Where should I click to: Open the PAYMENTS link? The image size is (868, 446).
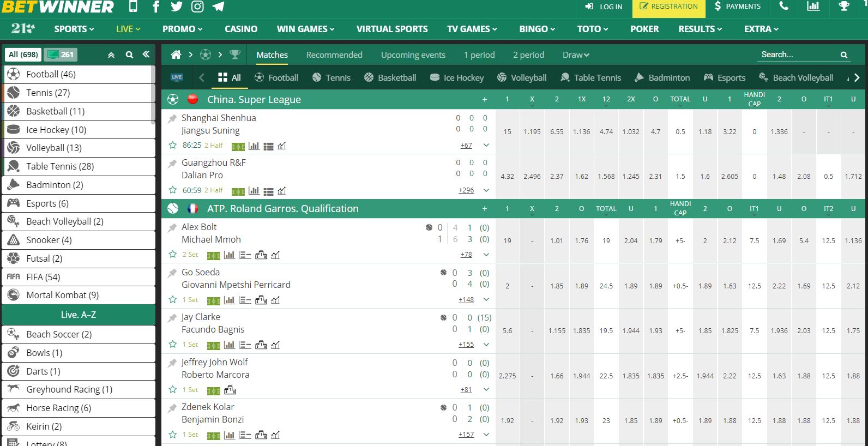point(737,7)
